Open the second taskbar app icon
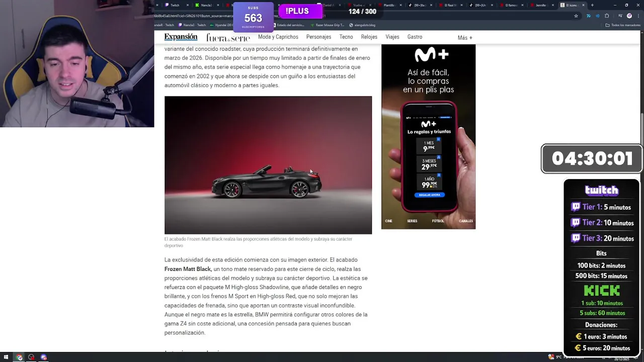 point(31,357)
